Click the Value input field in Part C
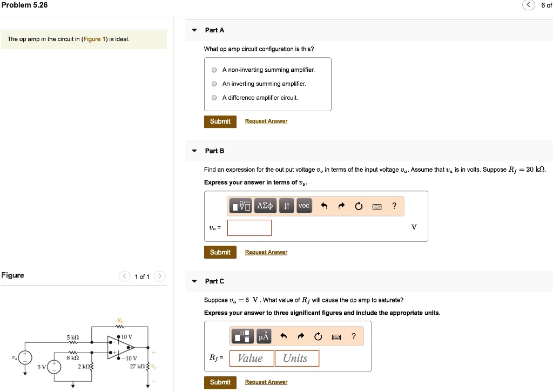This screenshot has height=392, width=553. pyautogui.click(x=252, y=358)
